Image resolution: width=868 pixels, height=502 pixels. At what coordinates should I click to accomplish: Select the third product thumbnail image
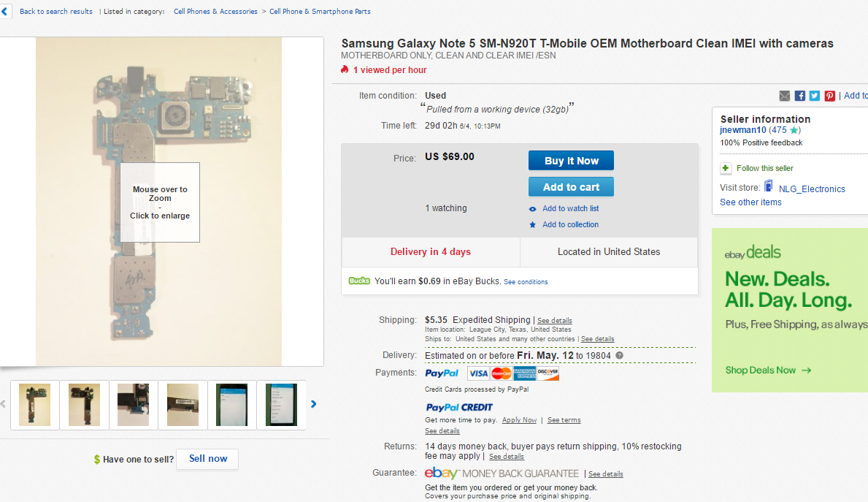(133, 404)
